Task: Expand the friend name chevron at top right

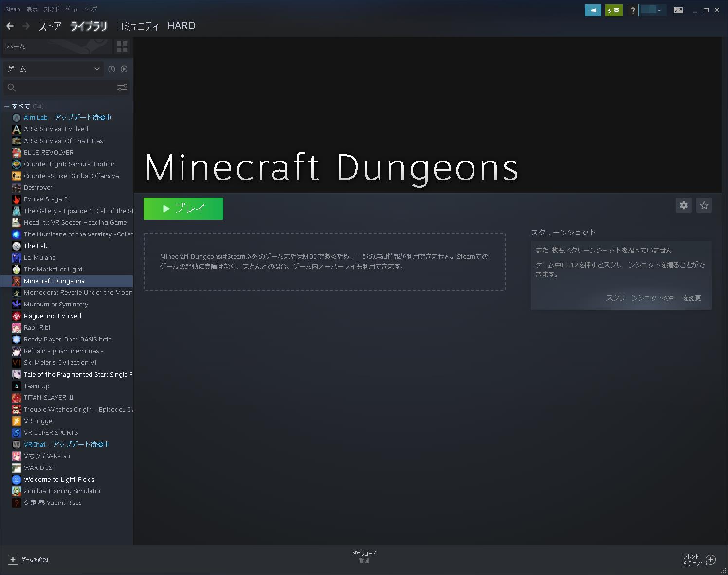Action: 660,10
